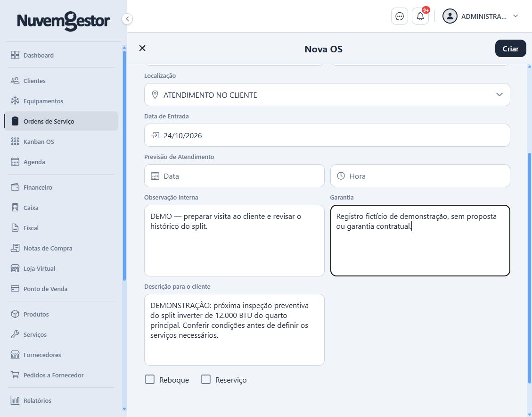Click the Kanban OS grid icon
This screenshot has height=417, width=532.
pos(15,142)
